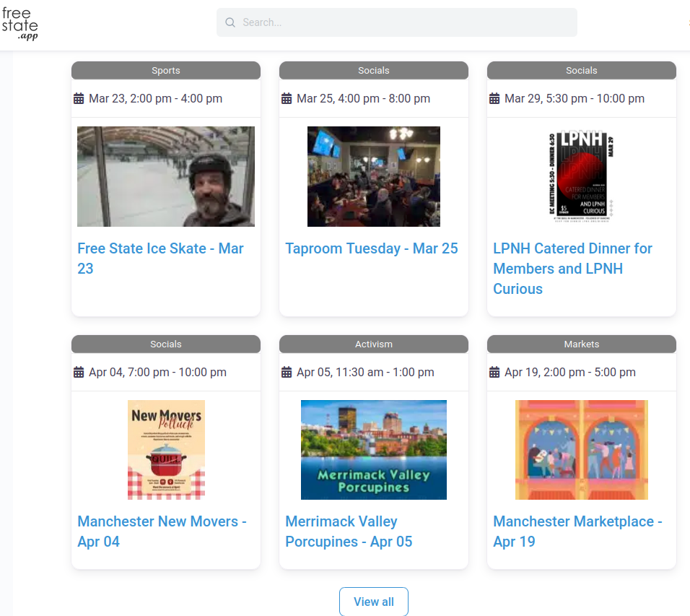Open the Manchester Marketplace illustration thumbnail

(581, 450)
